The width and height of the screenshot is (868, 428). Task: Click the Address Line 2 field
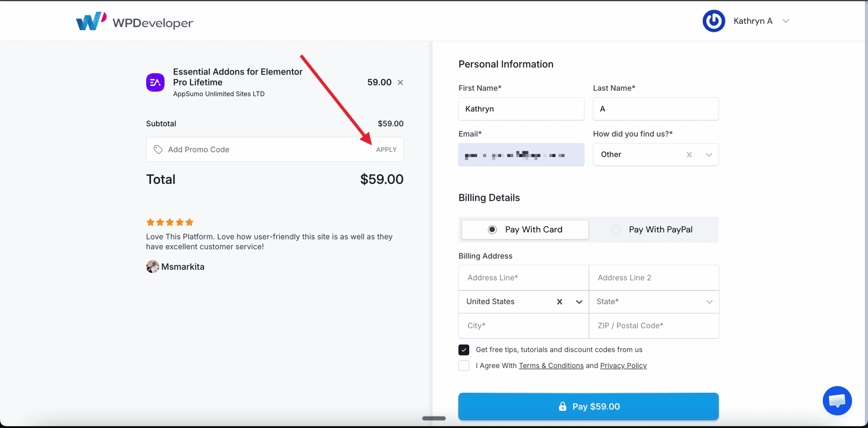pos(654,278)
